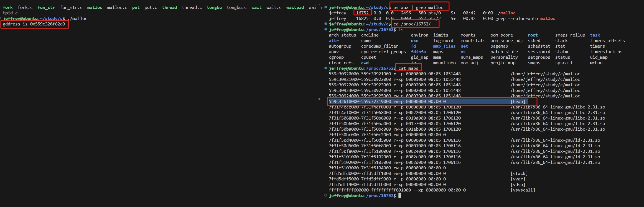Click the thread.c file name in the left terminal
The image size is (644, 207).
click(192, 7)
